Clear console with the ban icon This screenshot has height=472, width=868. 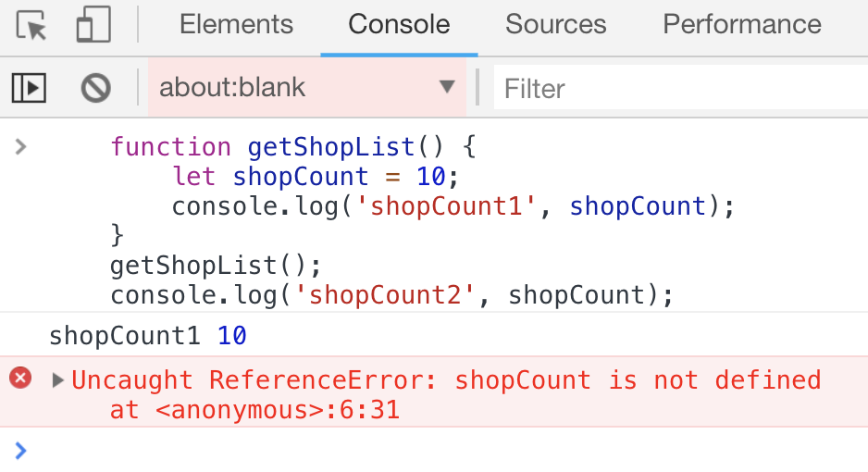[x=95, y=88]
